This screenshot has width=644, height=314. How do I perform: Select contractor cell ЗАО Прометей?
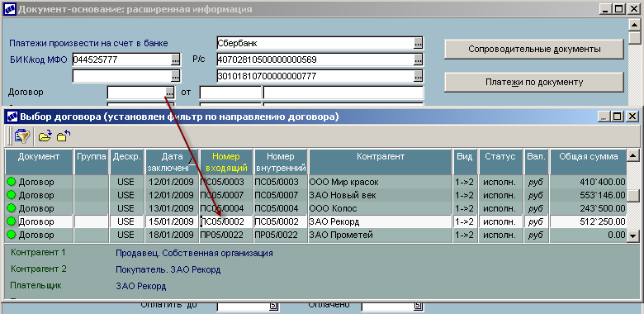pyautogui.click(x=381, y=235)
